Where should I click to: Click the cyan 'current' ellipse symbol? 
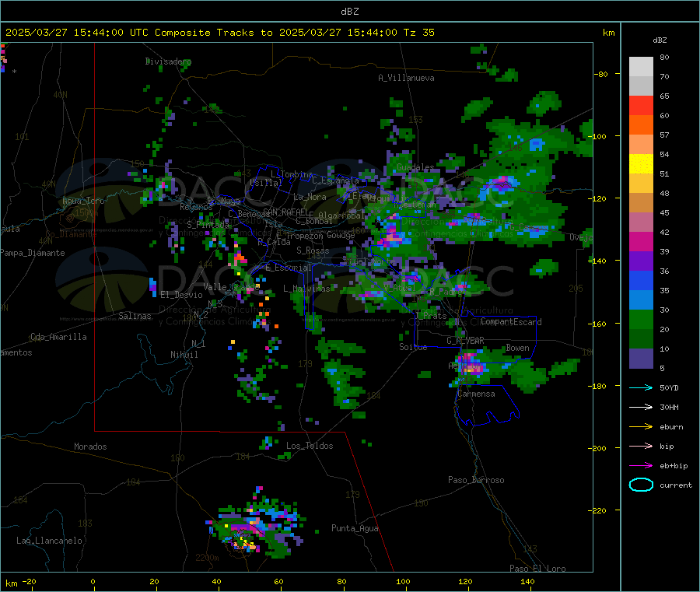[x=641, y=485]
